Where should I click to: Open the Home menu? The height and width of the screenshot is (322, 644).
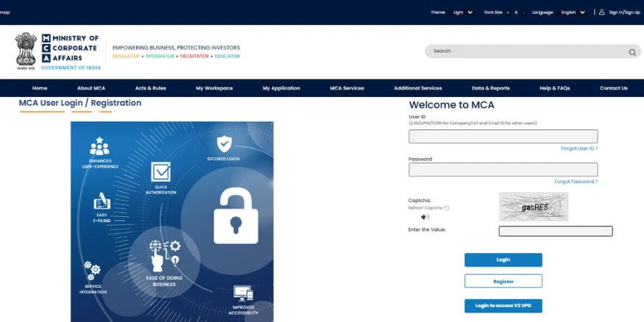click(40, 88)
